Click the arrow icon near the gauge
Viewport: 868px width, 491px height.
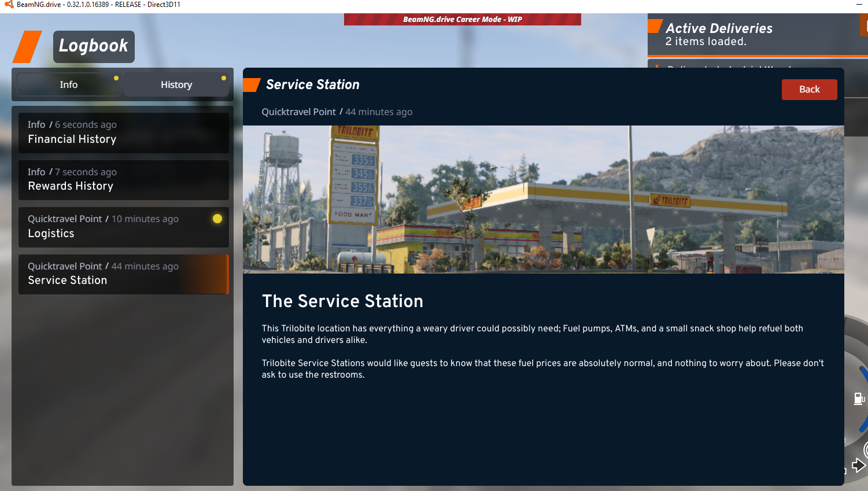[x=859, y=465]
